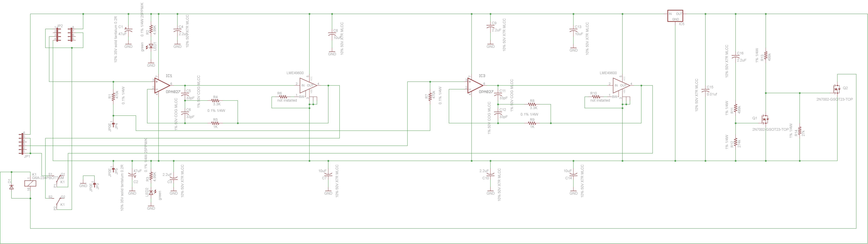Click the 'G6A-234PBOTTOM' relay part text
The width and height of the screenshot is (868, 244).
point(48,178)
